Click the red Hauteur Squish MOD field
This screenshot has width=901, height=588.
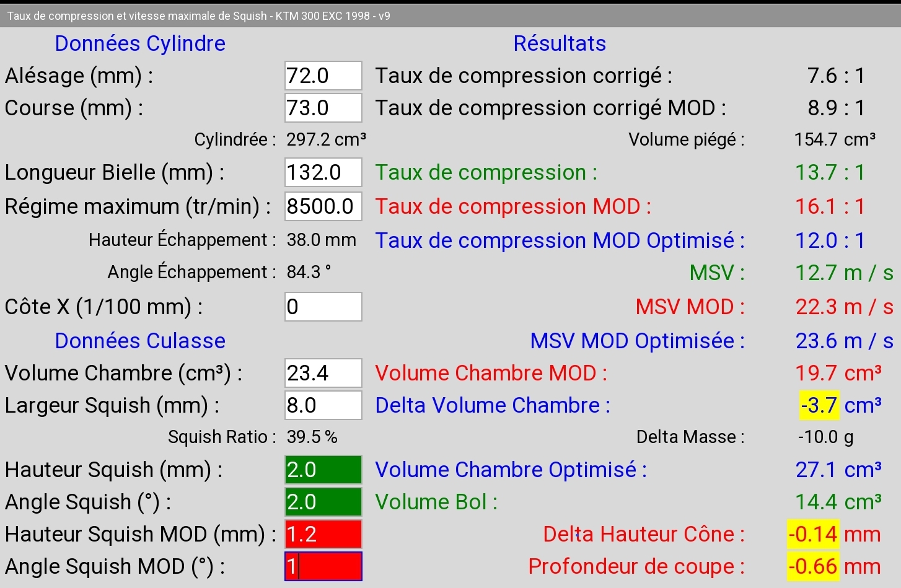tap(323, 534)
